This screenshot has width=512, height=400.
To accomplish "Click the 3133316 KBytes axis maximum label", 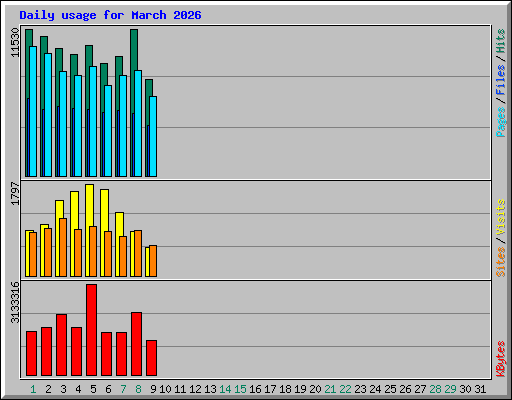I will click(x=15, y=302).
